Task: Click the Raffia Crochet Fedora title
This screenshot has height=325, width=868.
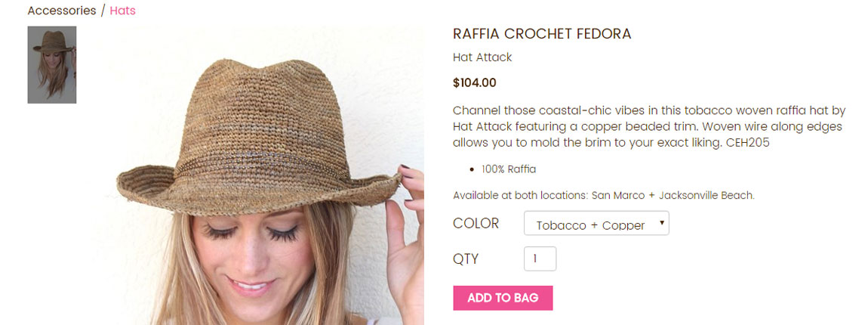Action: click(542, 34)
